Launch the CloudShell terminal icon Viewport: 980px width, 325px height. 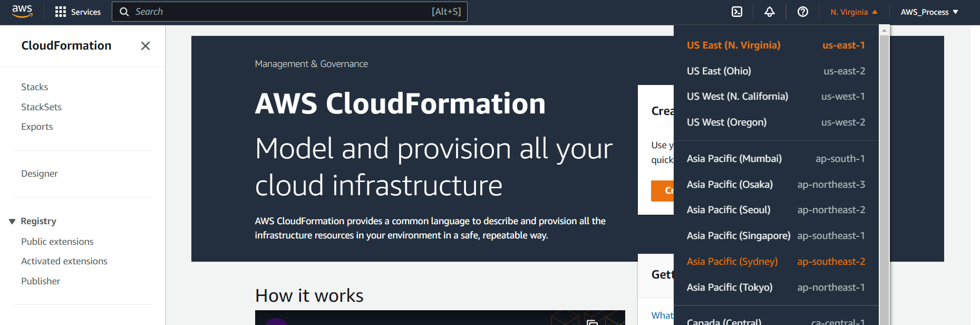737,12
